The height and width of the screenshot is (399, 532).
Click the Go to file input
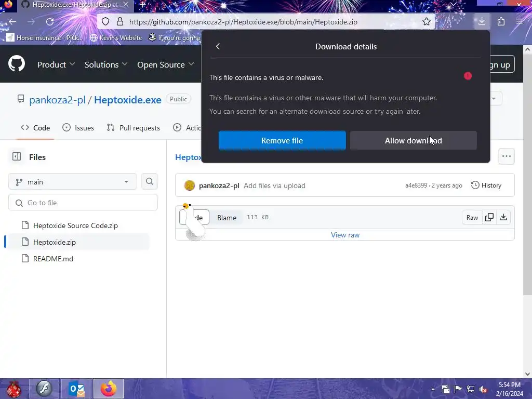click(x=83, y=203)
